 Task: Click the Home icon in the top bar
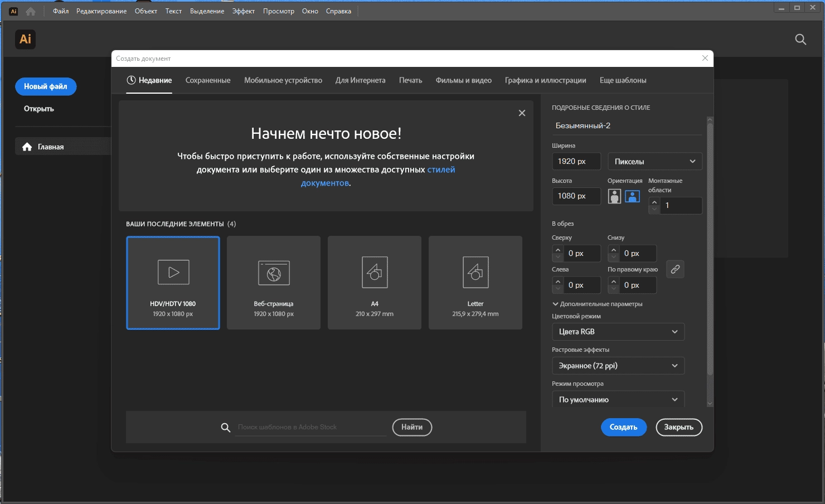click(31, 11)
